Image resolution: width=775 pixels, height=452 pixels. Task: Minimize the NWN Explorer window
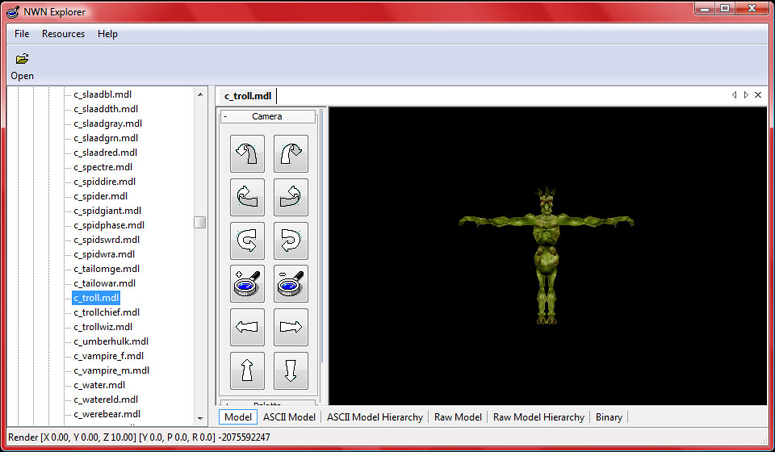click(x=705, y=8)
